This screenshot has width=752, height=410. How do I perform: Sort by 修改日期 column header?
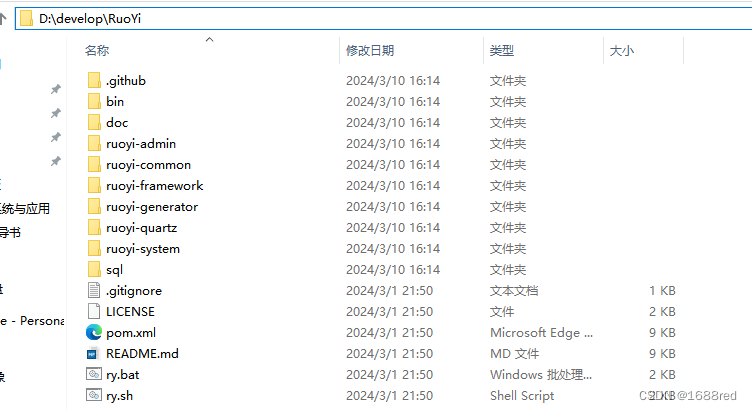click(370, 50)
